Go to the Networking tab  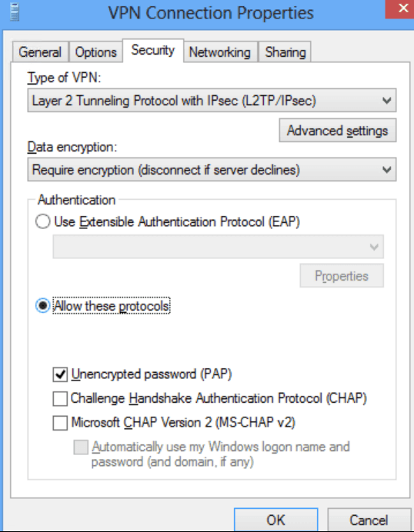[220, 52]
